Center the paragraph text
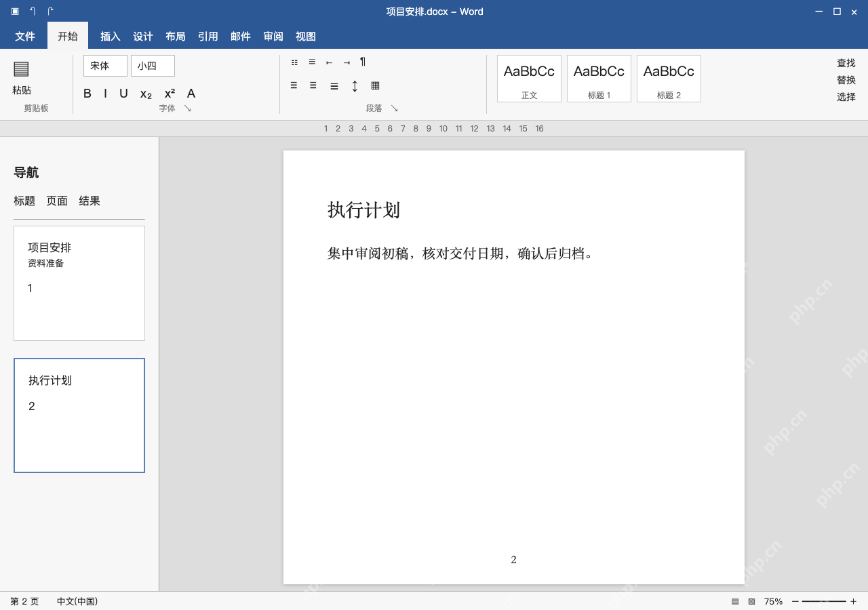The image size is (868, 610). point(313,85)
